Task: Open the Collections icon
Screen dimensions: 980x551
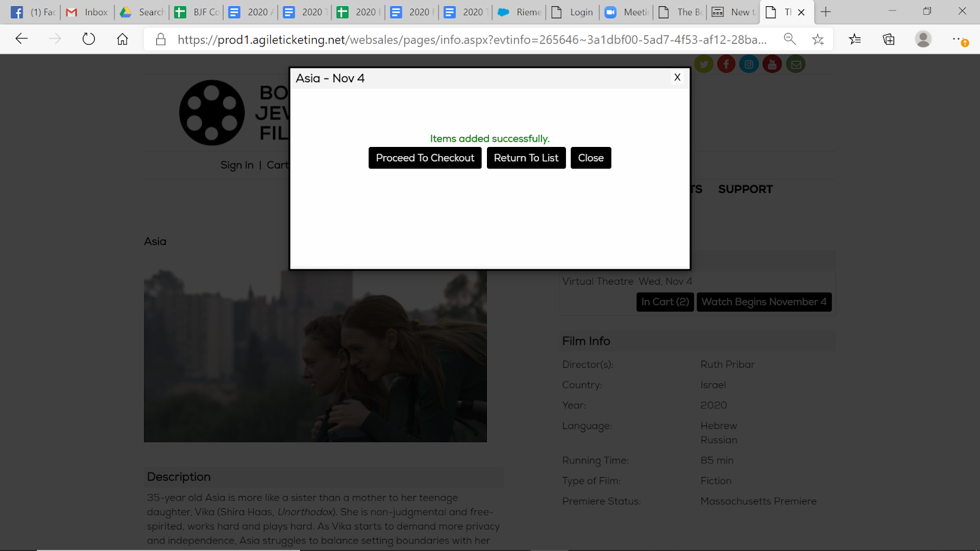Action: point(889,39)
